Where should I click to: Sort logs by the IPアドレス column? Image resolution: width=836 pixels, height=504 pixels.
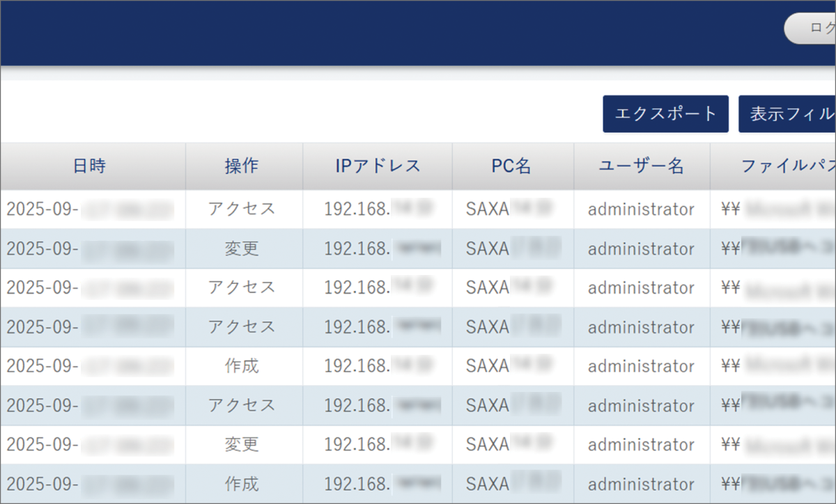pyautogui.click(x=377, y=166)
